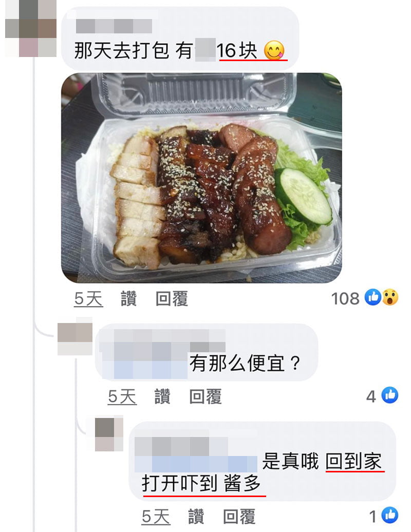Image resolution: width=411 pixels, height=532 pixels.
Task: Open the tagged blue name in last reply
Action: pyautogui.click(x=196, y=464)
